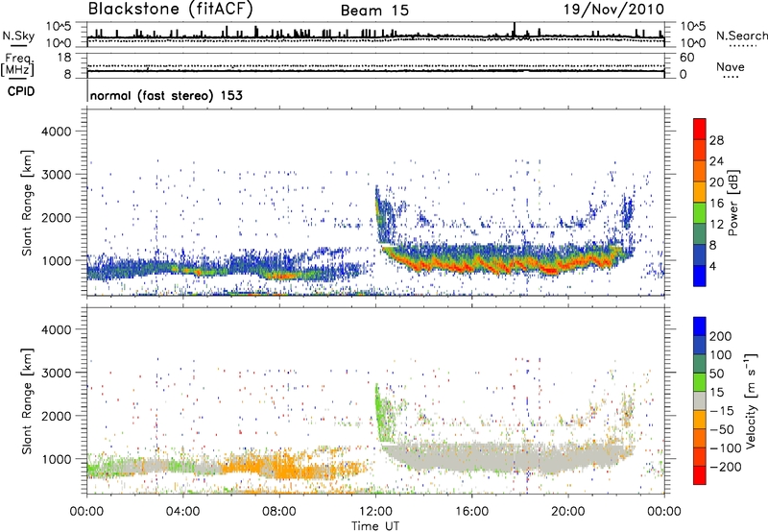Screen dimensions: 768x532
Task: Click the '200' tick on the velocity scale
Action: click(x=721, y=336)
